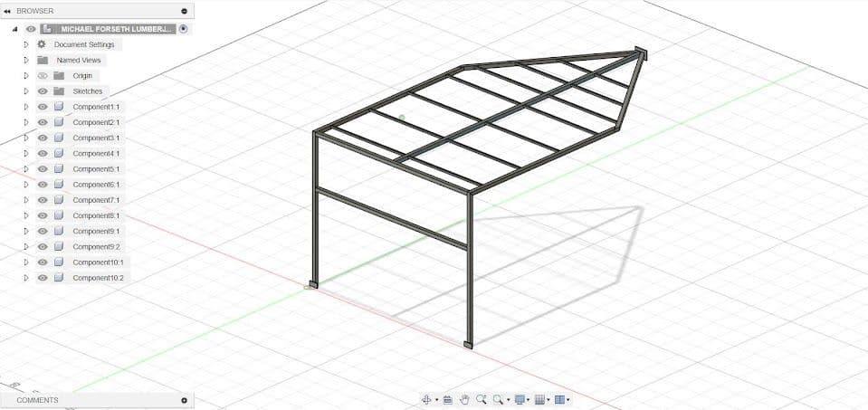Open Zoom tool dropdown arrow
Image resolution: width=868 pixels, height=410 pixels.
click(508, 400)
